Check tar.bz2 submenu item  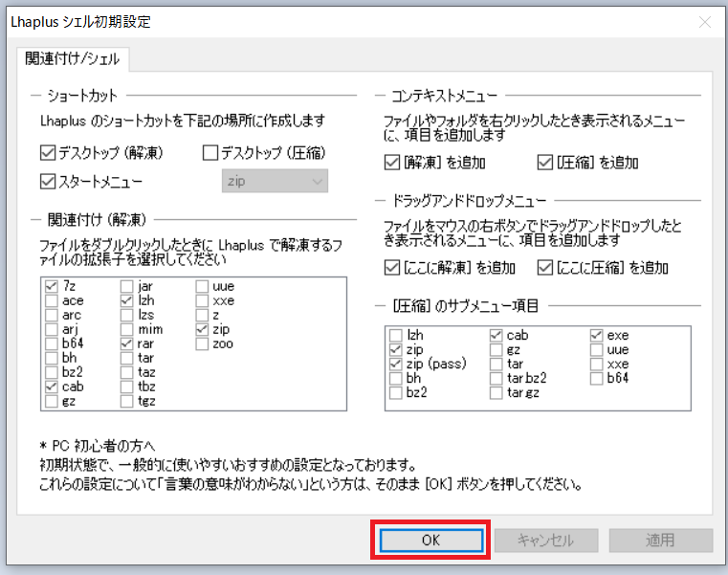tap(496, 378)
